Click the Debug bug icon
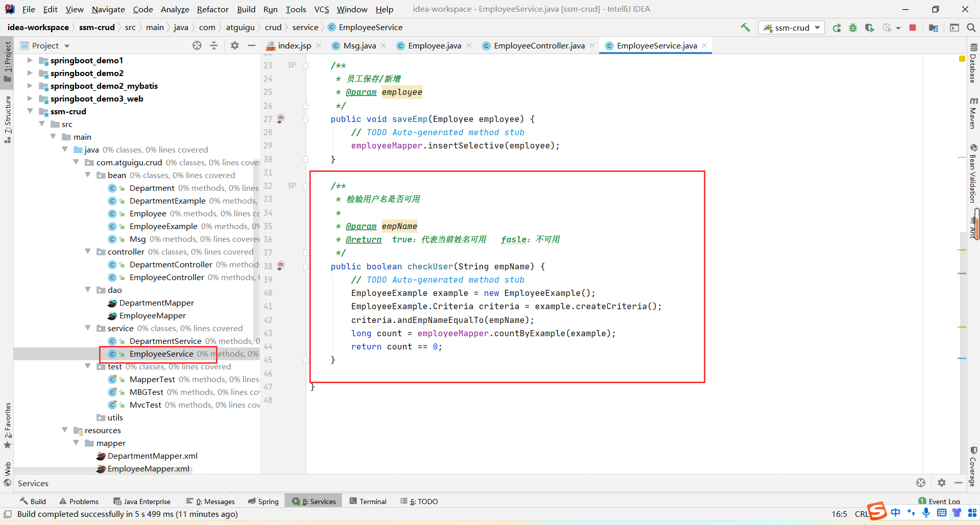Viewport: 980px width, 525px height. pos(853,28)
